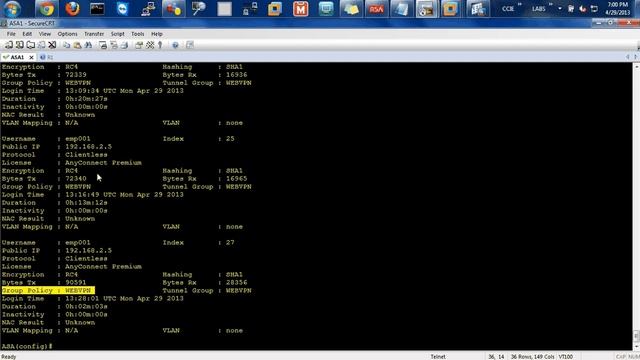Click Bytes Rx 28356 value

coord(236,282)
